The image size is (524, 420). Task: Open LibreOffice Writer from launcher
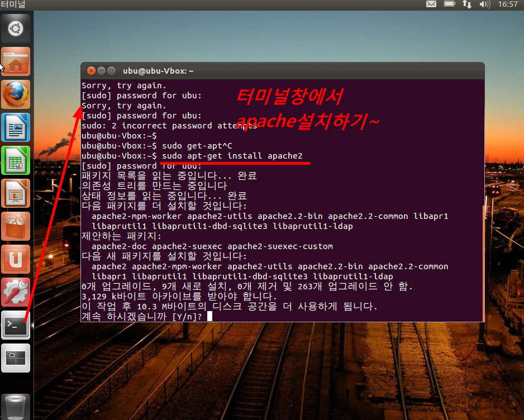click(x=15, y=127)
